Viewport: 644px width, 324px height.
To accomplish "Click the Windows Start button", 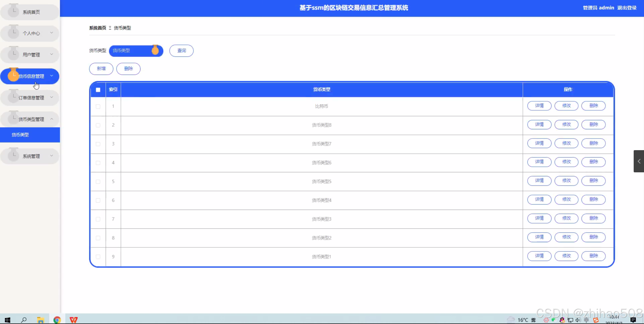I will pyautogui.click(x=8, y=320).
